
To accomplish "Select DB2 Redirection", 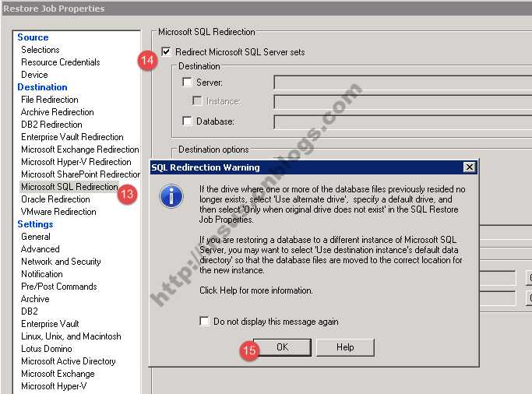I will pos(51,125).
